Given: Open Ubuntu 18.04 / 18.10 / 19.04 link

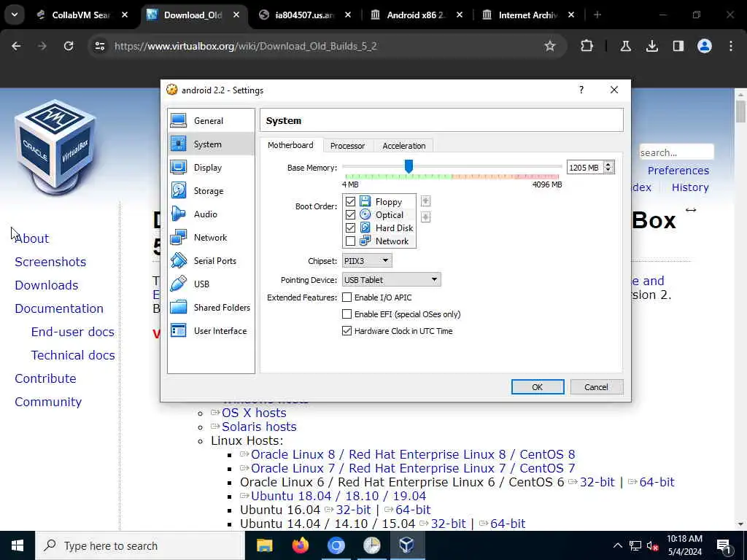Looking at the screenshot, I should (x=338, y=496).
